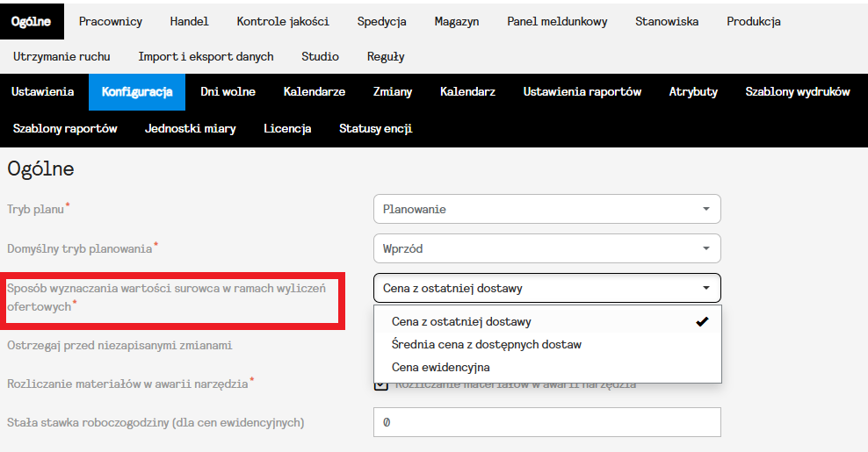This screenshot has width=868, height=452.
Task: Collapse the open dropdown via its arrow
Action: 705,288
